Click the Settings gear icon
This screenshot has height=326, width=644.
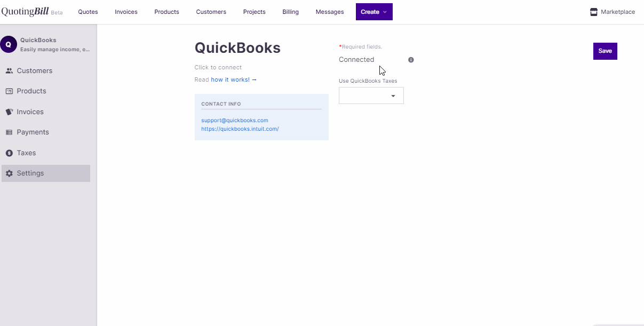point(9,173)
